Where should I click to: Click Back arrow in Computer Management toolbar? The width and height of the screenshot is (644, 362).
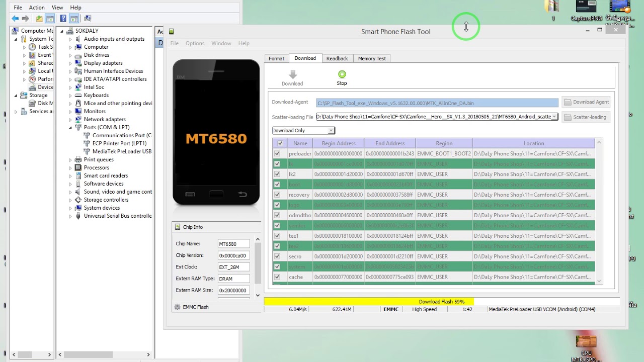(15, 19)
